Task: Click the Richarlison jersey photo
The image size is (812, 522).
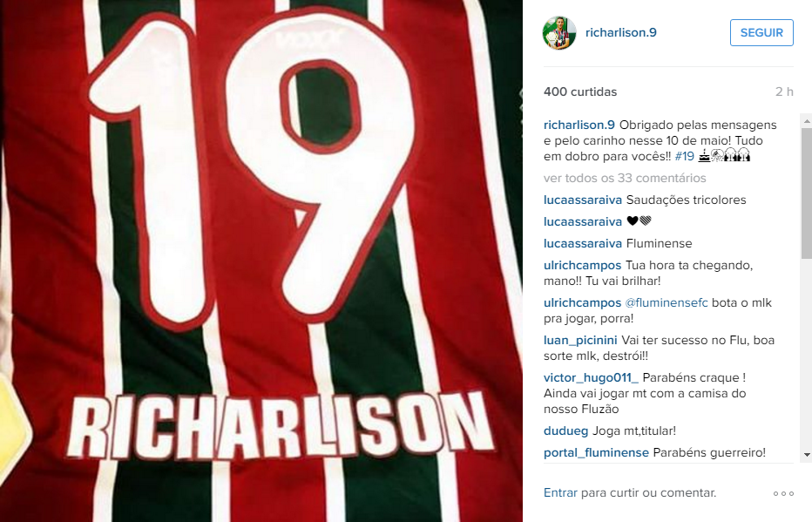Action: (x=261, y=261)
